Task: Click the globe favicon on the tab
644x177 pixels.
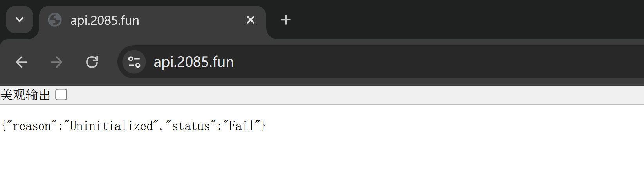Action: (55, 20)
